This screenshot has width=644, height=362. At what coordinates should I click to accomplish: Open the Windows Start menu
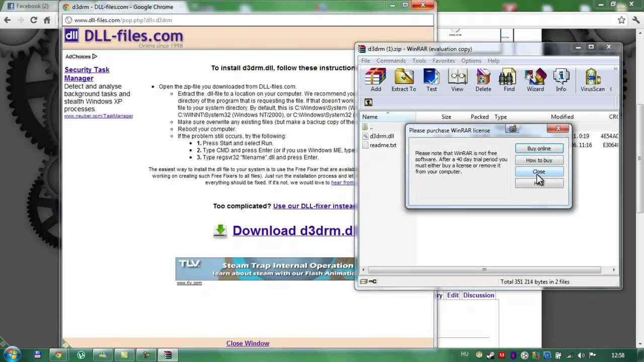click(x=12, y=354)
